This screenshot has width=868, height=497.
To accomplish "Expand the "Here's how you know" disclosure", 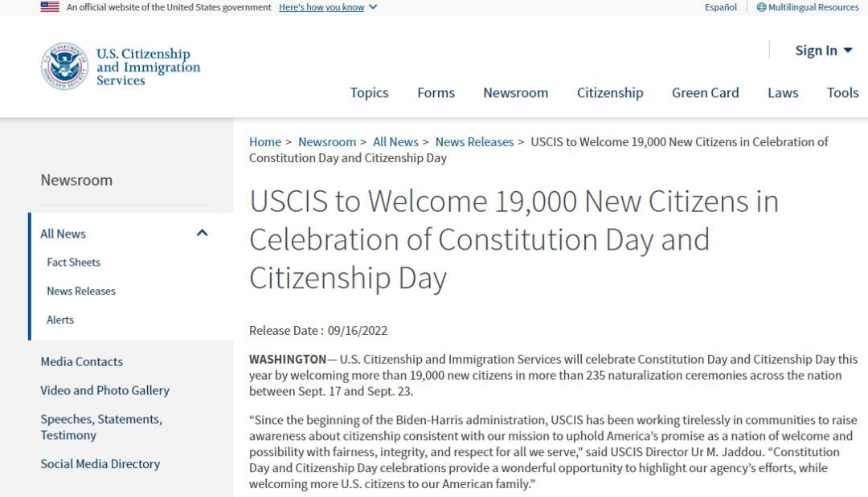I will [x=328, y=7].
